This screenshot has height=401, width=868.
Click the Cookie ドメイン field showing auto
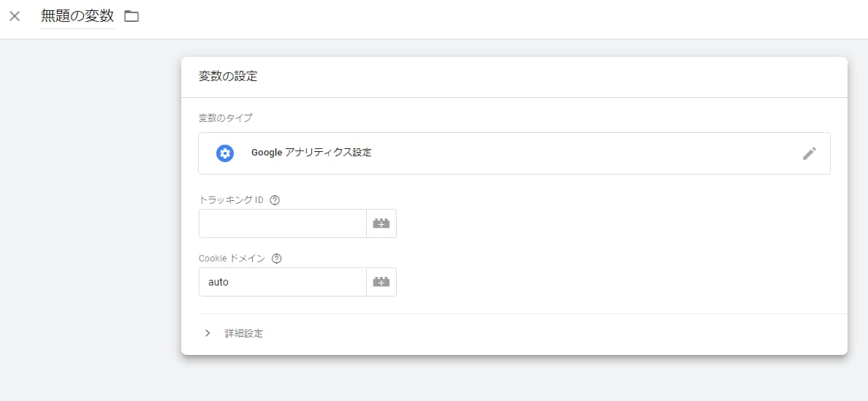click(x=282, y=282)
